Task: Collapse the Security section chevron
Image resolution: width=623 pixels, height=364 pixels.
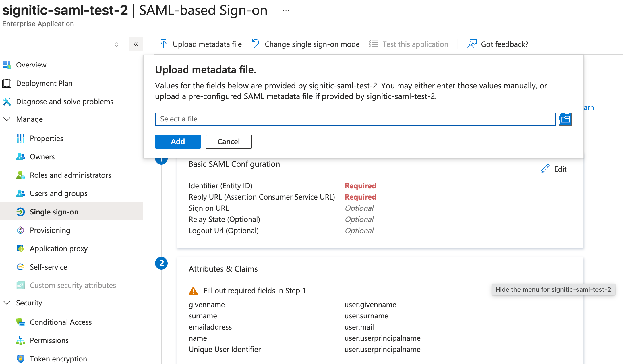Action: [x=7, y=303]
